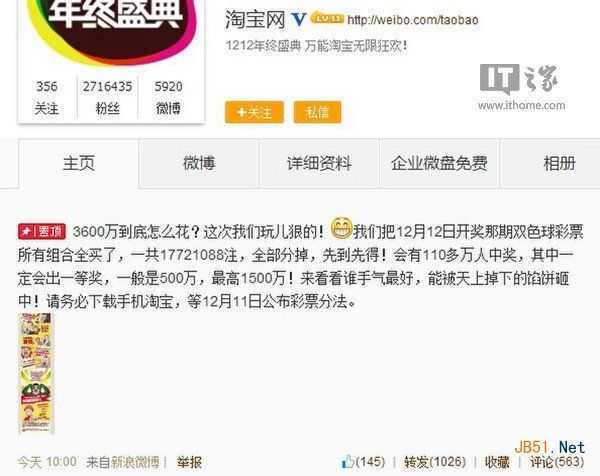Repost using the 转发(1026) link
This screenshot has width=600, height=476.
pos(435,462)
